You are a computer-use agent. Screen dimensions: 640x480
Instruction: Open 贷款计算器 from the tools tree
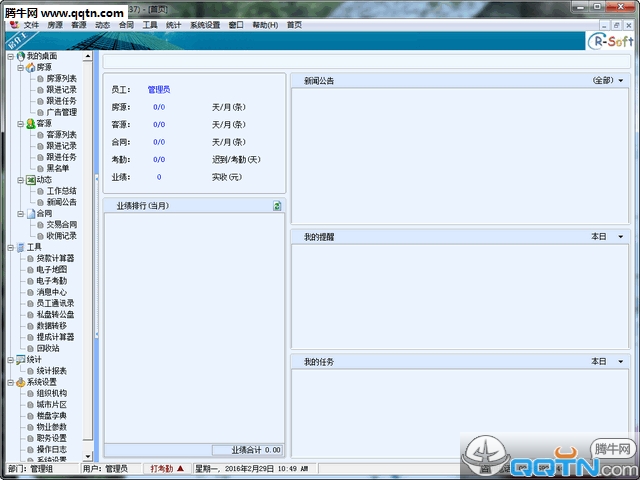56,258
